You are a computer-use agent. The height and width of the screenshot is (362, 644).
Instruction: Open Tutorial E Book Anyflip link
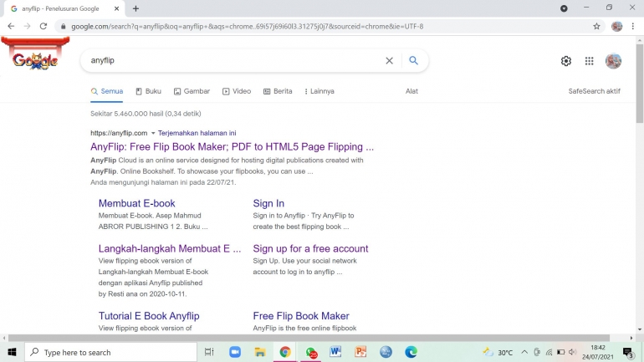coord(149,316)
